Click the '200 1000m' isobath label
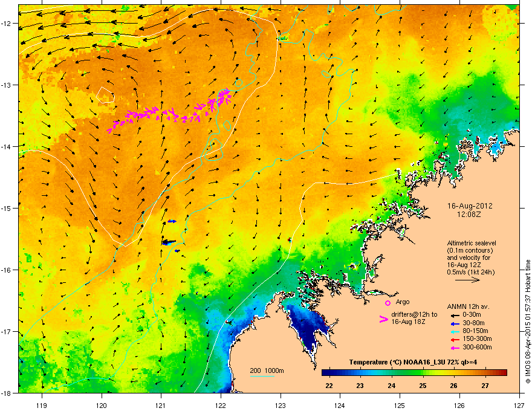This screenshot has height=411, width=532. 267,371
